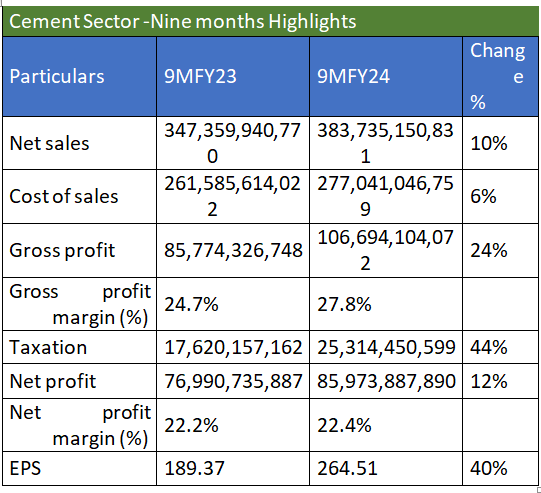Select the 9MFY24 column header
This screenshot has width=541, height=493.
coord(386,76)
